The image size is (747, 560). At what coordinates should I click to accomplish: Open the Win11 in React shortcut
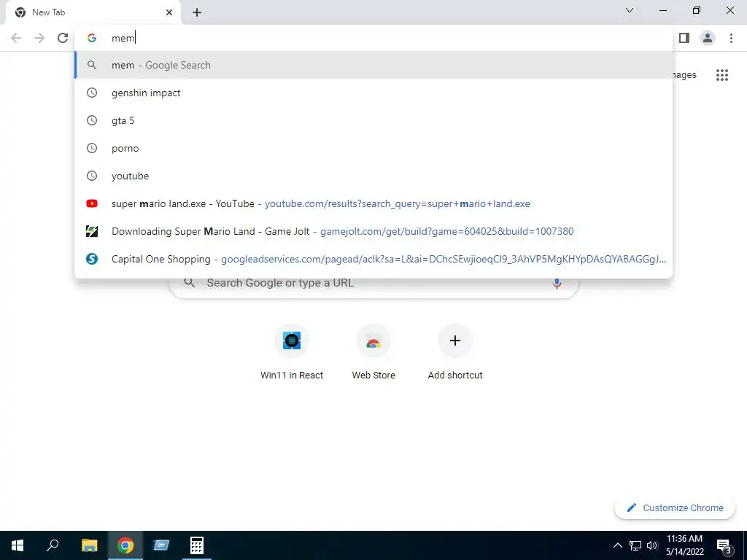pyautogui.click(x=292, y=353)
